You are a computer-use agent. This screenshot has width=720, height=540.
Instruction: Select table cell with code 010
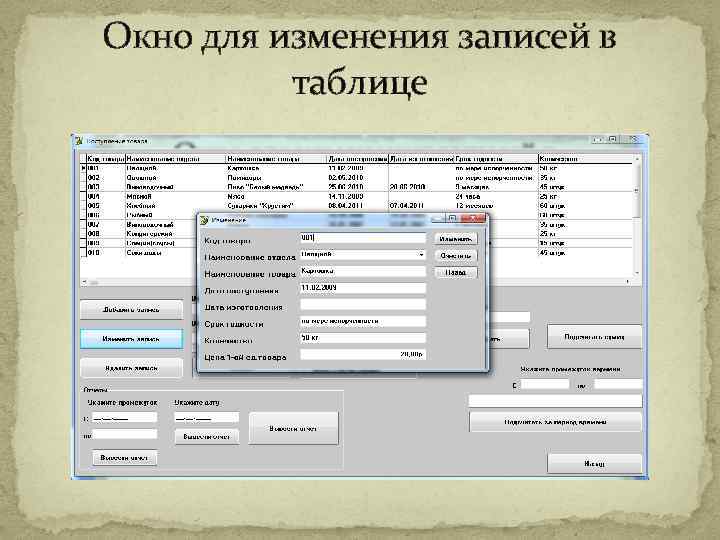pos(106,253)
